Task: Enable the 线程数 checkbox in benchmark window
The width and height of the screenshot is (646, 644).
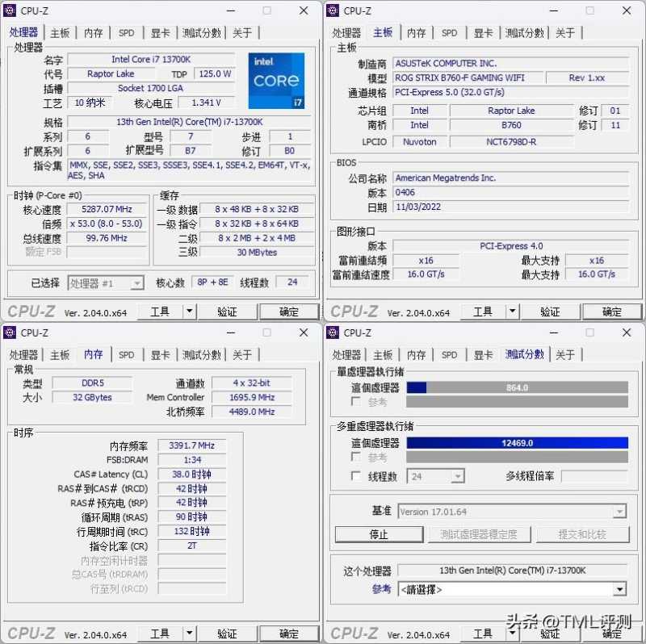Action: tap(356, 476)
